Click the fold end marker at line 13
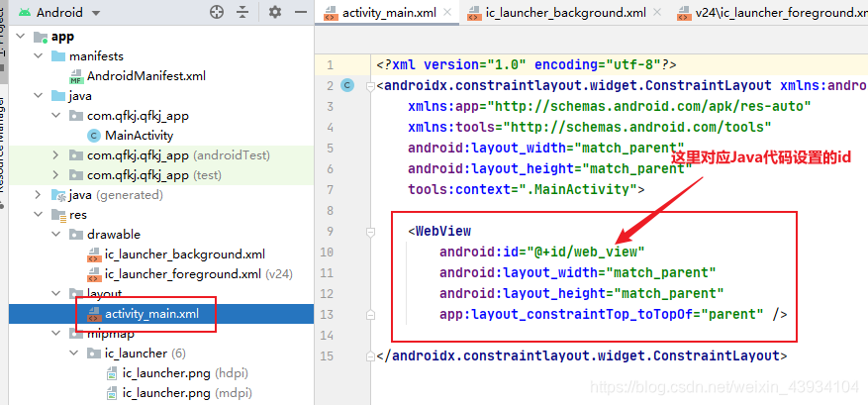 pyautogui.click(x=370, y=315)
